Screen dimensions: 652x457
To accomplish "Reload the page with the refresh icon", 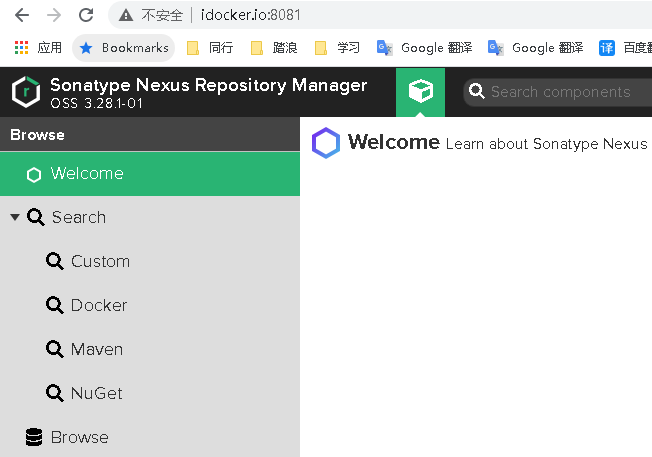I will (86, 15).
